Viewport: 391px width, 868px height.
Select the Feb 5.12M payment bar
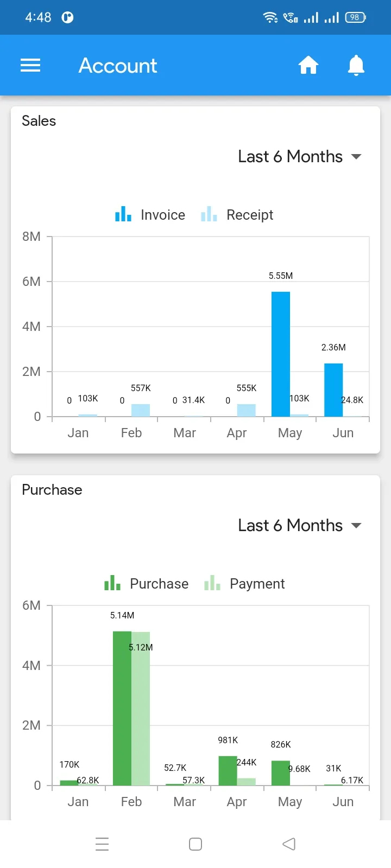(x=141, y=709)
